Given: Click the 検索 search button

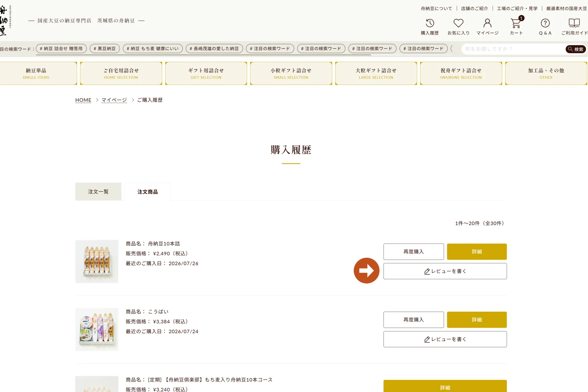Looking at the screenshot, I should (x=576, y=49).
